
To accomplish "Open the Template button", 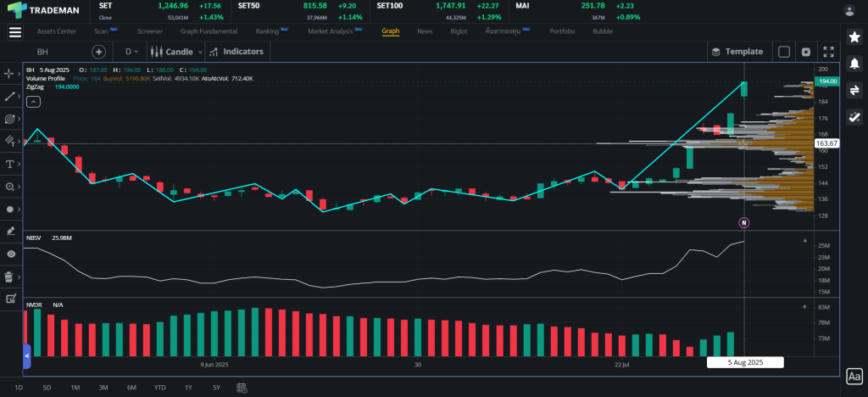I will coord(737,52).
